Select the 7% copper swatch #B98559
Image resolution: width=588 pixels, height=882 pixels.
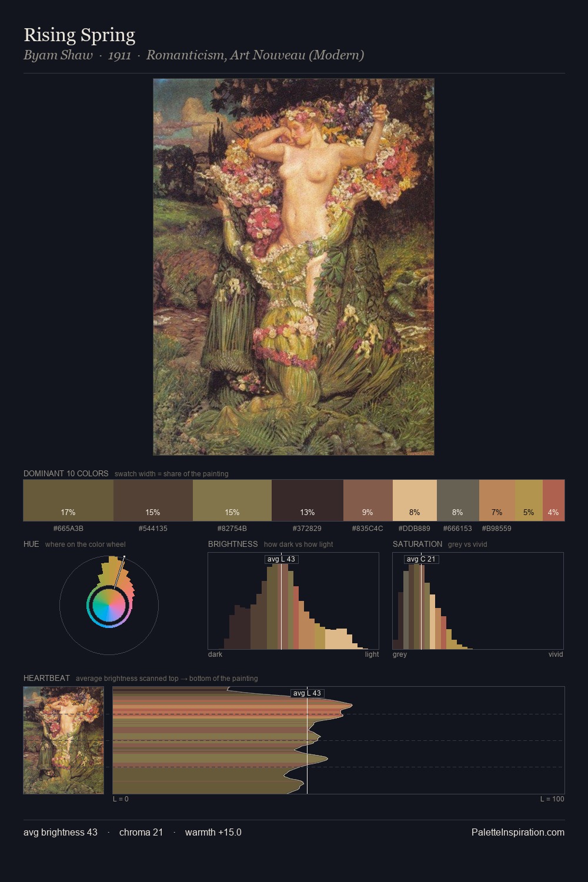497,500
